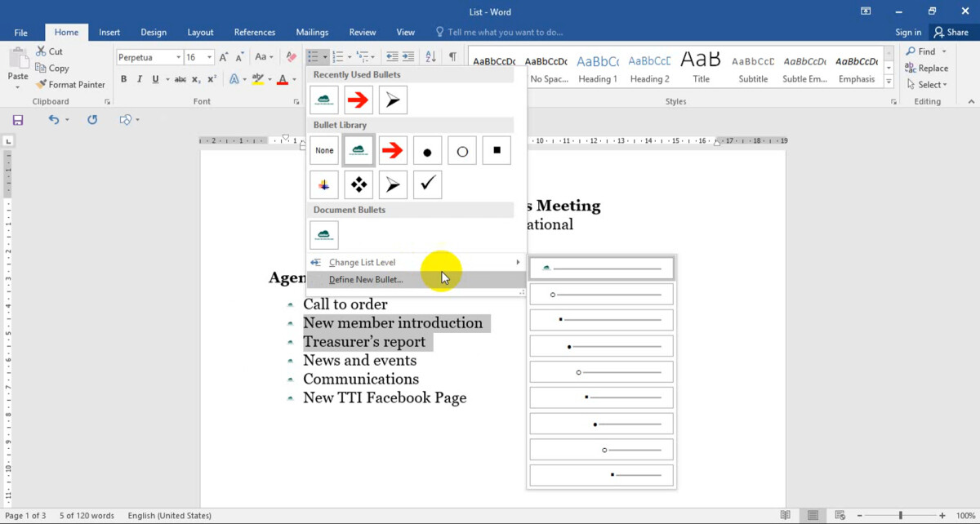Select the hollow circle bullet

[x=461, y=151]
